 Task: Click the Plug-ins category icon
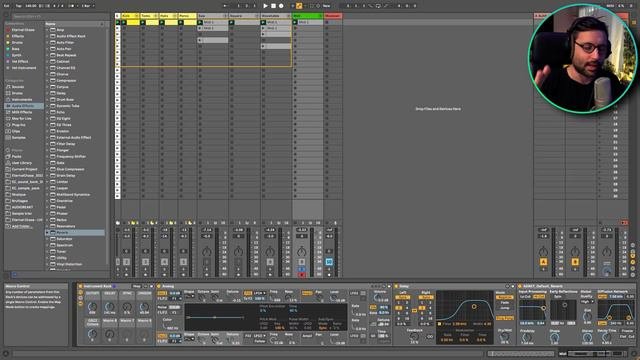[8, 125]
